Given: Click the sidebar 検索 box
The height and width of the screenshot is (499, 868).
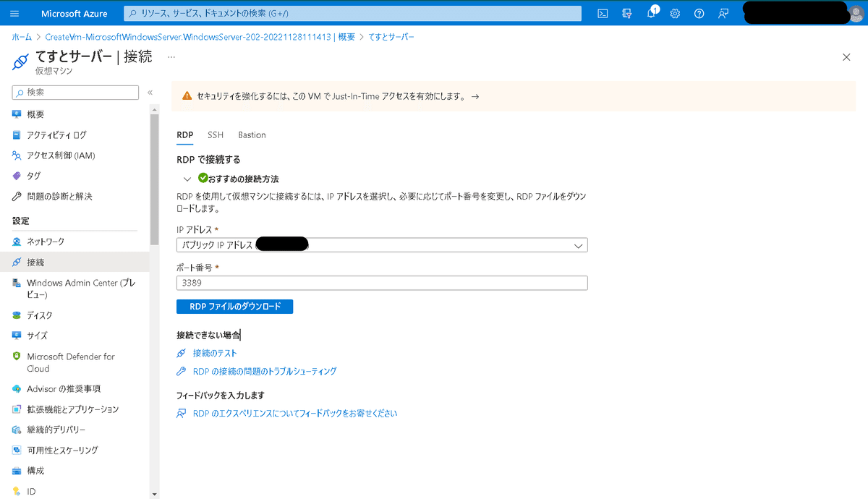Looking at the screenshot, I should click(x=75, y=93).
